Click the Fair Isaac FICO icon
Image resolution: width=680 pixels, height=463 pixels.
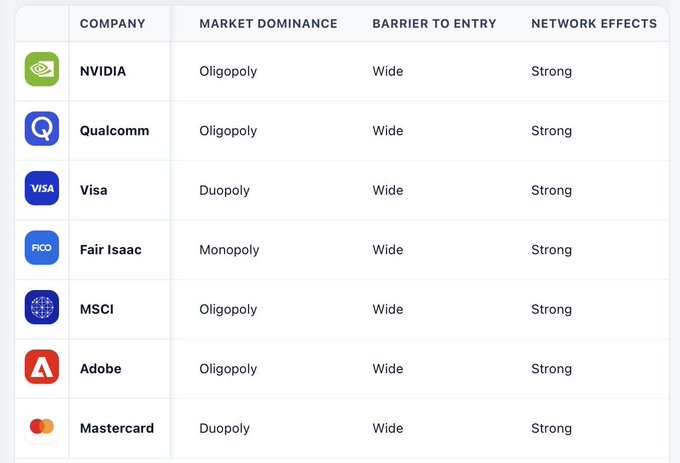coord(42,248)
